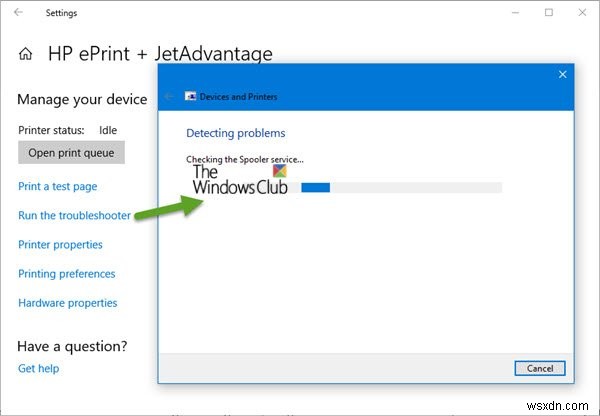Open the print queue
The height and width of the screenshot is (416, 600).
(x=71, y=152)
